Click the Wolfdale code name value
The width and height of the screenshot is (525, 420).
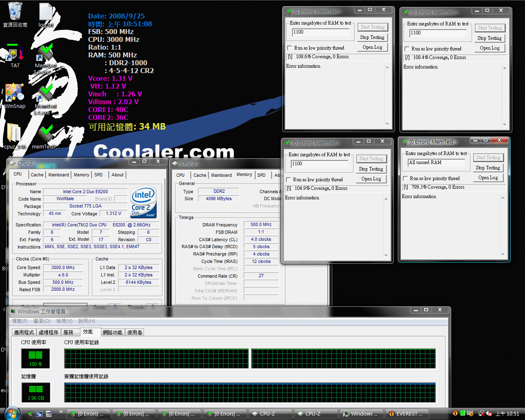65,199
